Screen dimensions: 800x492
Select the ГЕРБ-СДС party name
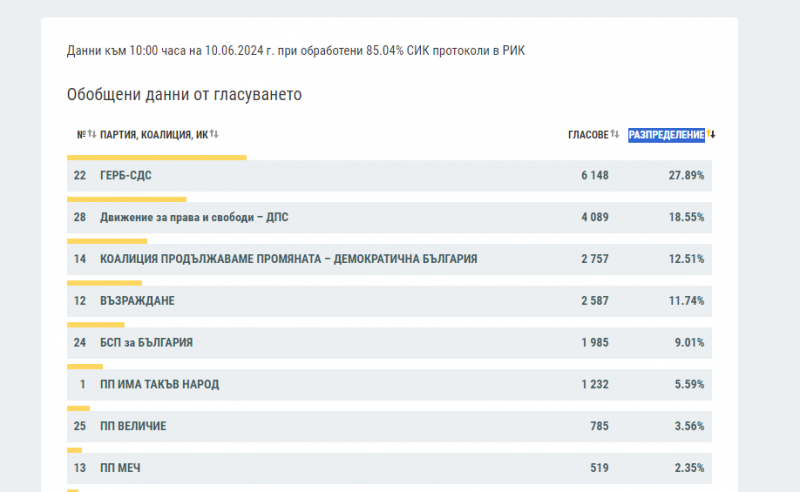coord(126,176)
